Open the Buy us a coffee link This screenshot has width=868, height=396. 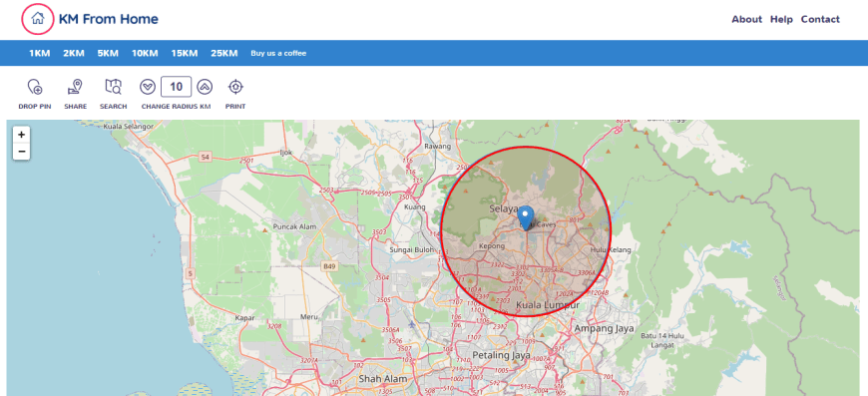278,53
